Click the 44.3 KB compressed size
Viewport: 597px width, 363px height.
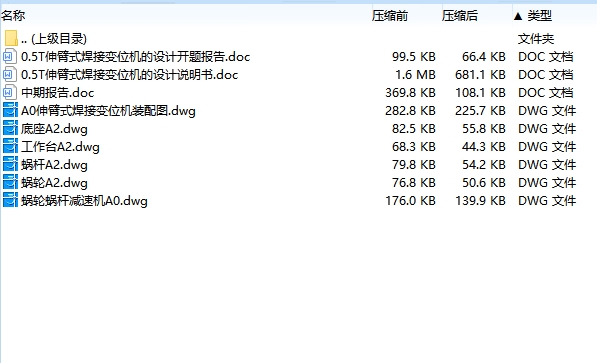484,146
